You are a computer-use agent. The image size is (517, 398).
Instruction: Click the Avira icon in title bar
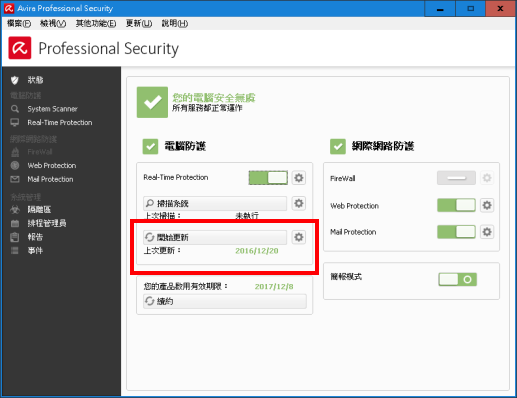pyautogui.click(x=9, y=8)
